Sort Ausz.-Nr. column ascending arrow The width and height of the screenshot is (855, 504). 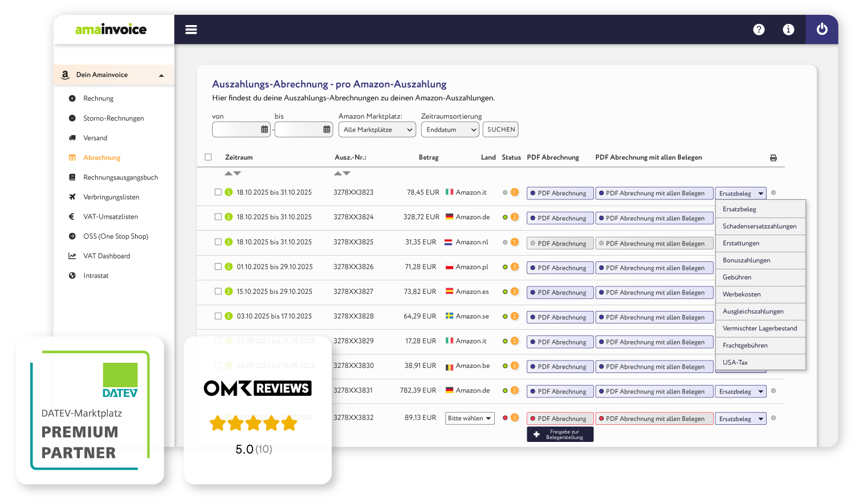pos(338,173)
